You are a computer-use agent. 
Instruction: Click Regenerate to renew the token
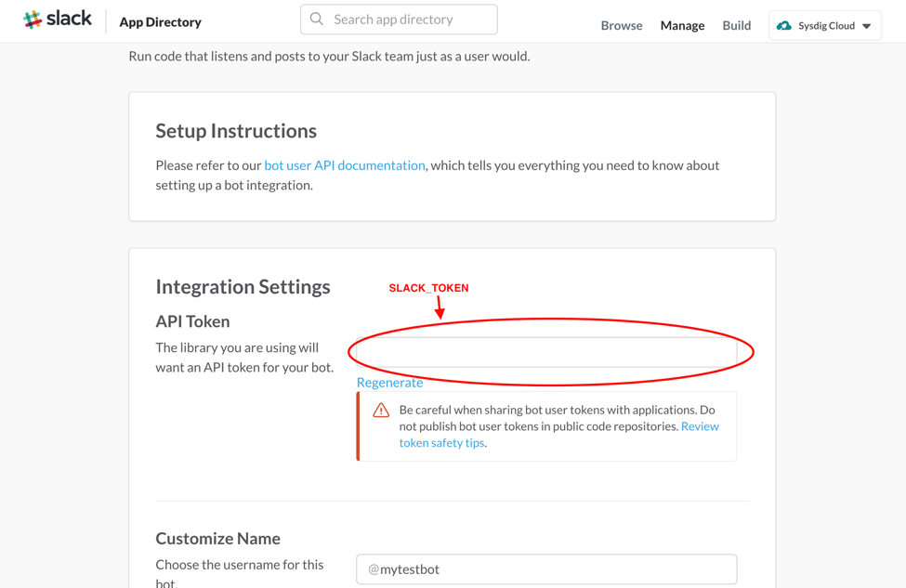[389, 383]
